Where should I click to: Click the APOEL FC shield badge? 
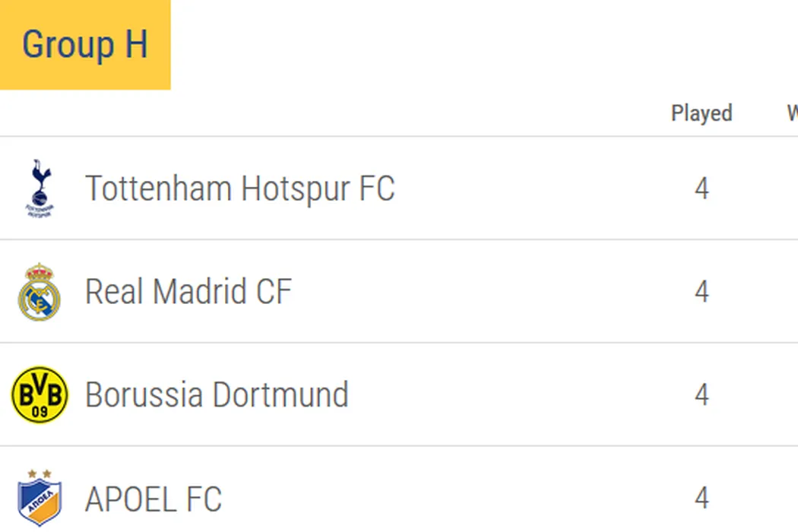coord(40,498)
